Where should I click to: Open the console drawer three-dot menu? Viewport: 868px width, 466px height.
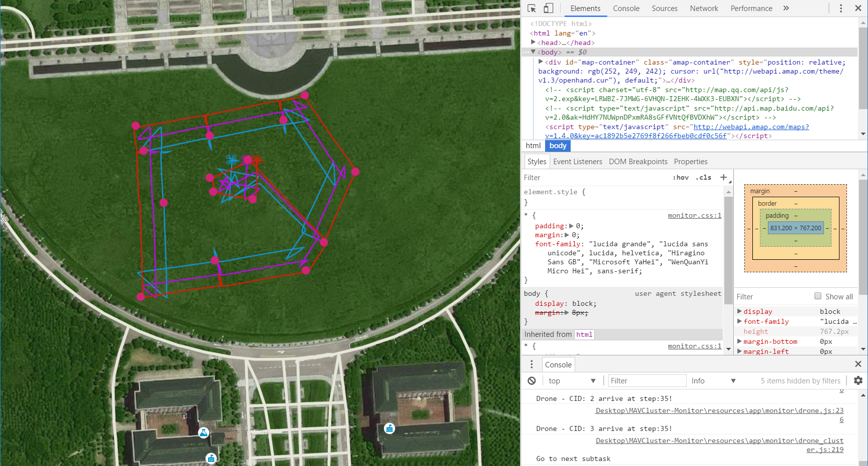[x=532, y=364]
